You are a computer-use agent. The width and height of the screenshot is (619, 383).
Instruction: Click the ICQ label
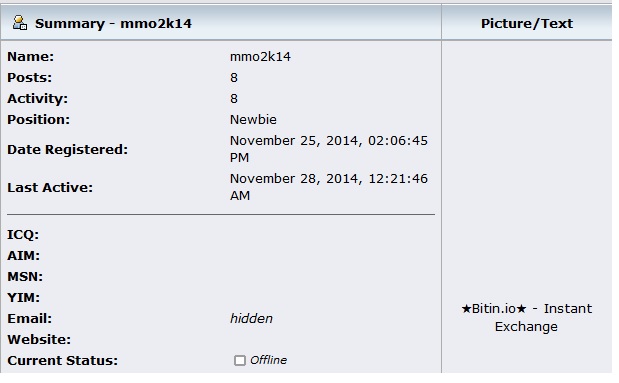[x=23, y=235]
